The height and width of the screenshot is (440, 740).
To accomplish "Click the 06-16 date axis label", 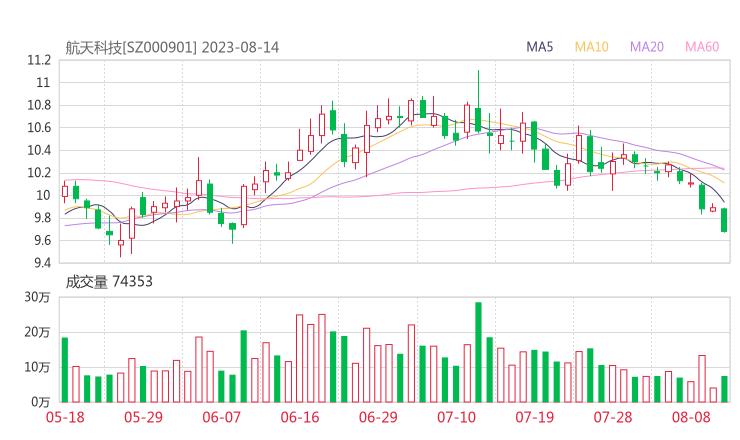I will point(300,417).
